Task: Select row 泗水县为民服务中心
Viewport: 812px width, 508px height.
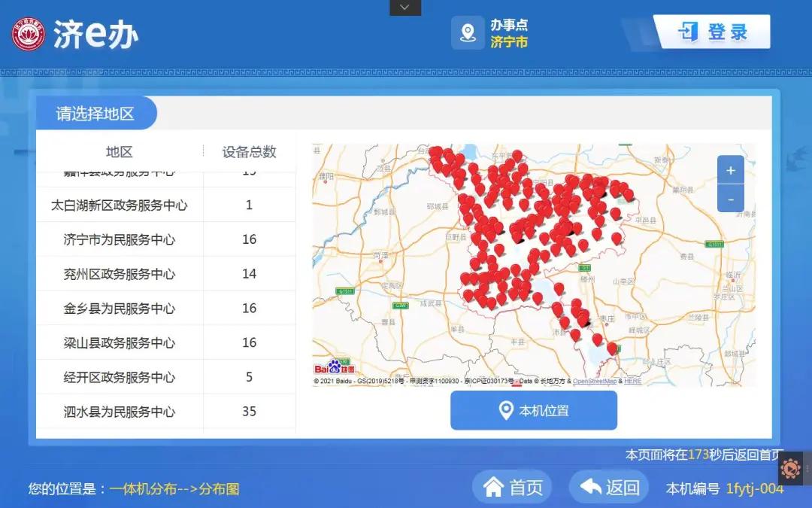Action: coord(165,412)
